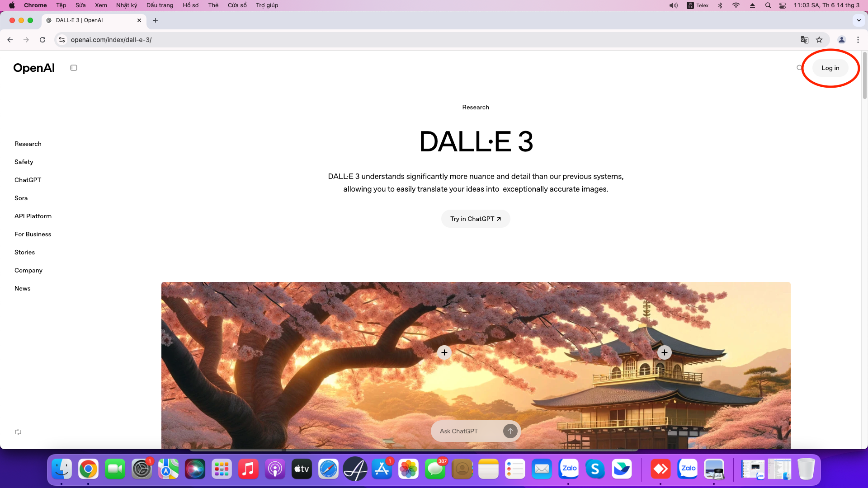This screenshot has width=868, height=488.
Task: Open Try in ChatGPT link
Action: pyautogui.click(x=476, y=219)
